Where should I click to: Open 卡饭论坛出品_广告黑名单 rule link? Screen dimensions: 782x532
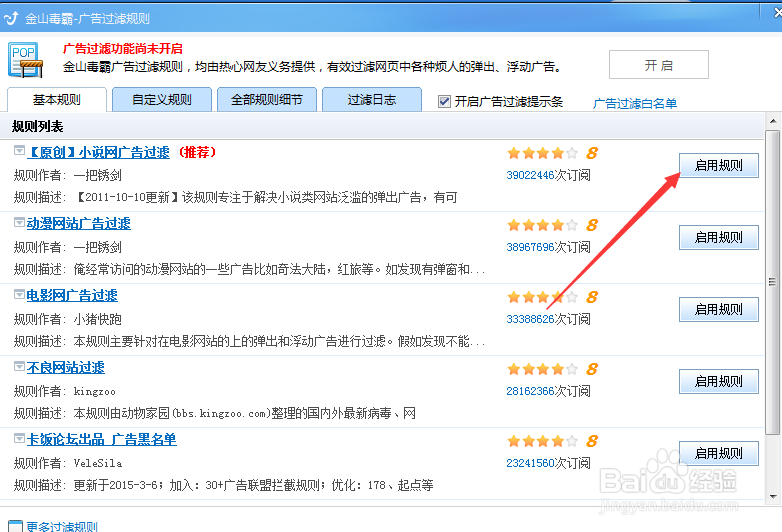click(x=102, y=439)
